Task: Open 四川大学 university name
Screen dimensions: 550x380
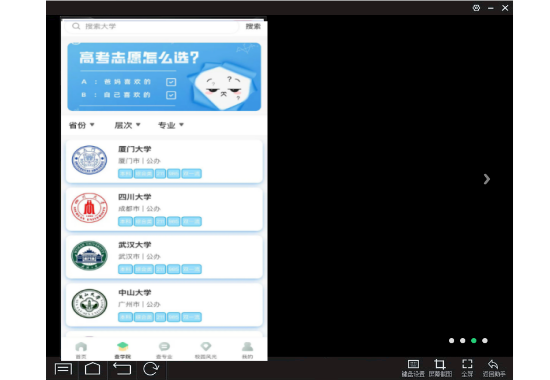Action: [135, 197]
